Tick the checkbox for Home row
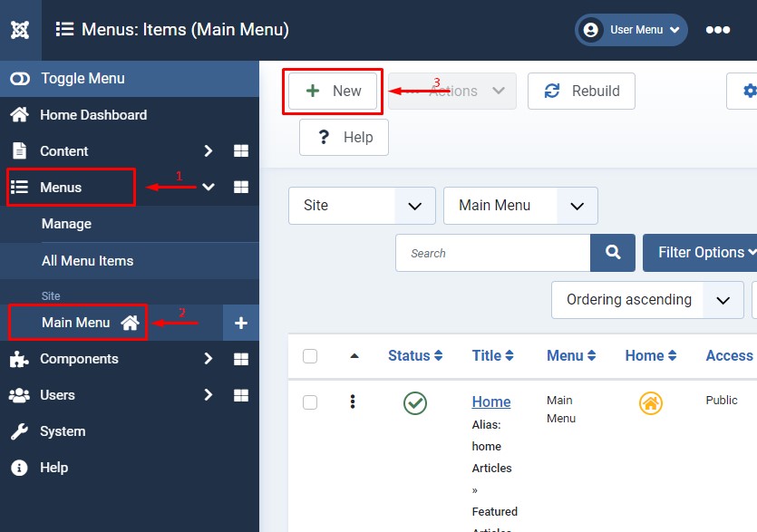 coord(310,402)
